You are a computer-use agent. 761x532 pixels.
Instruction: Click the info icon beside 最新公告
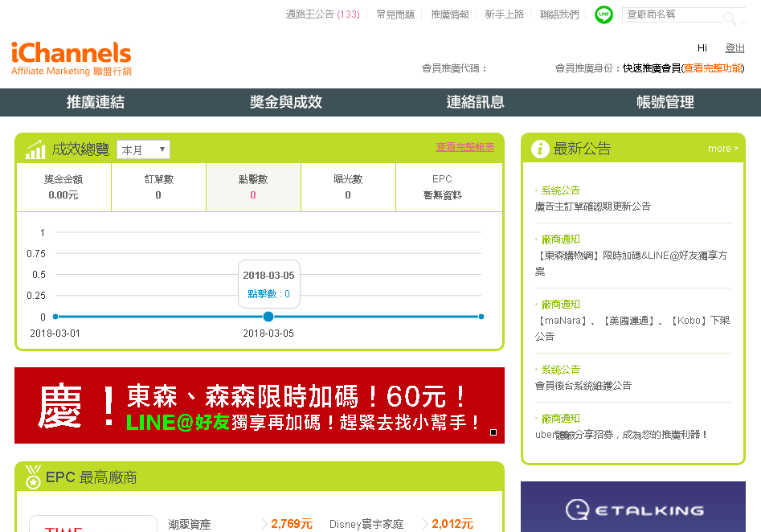coord(540,149)
